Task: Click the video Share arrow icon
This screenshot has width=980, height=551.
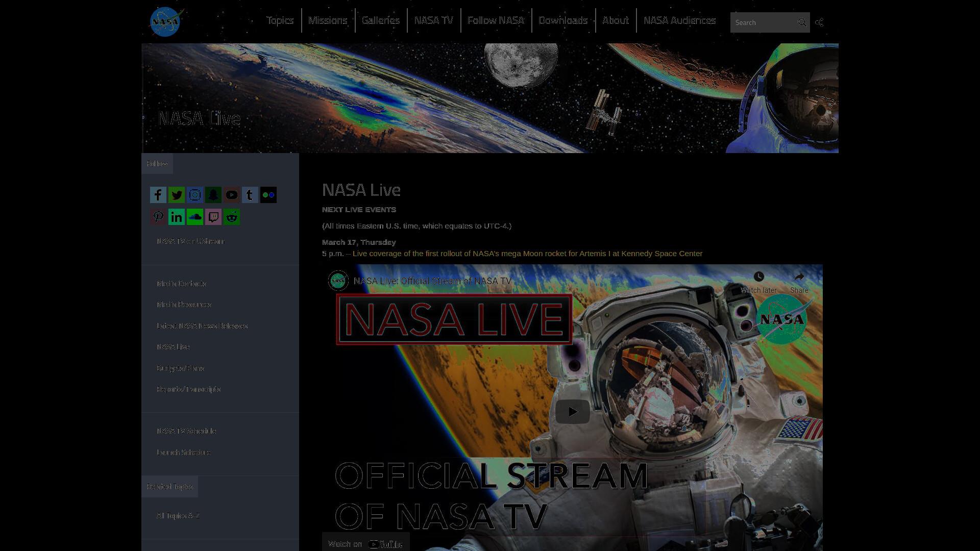Action: tap(799, 277)
